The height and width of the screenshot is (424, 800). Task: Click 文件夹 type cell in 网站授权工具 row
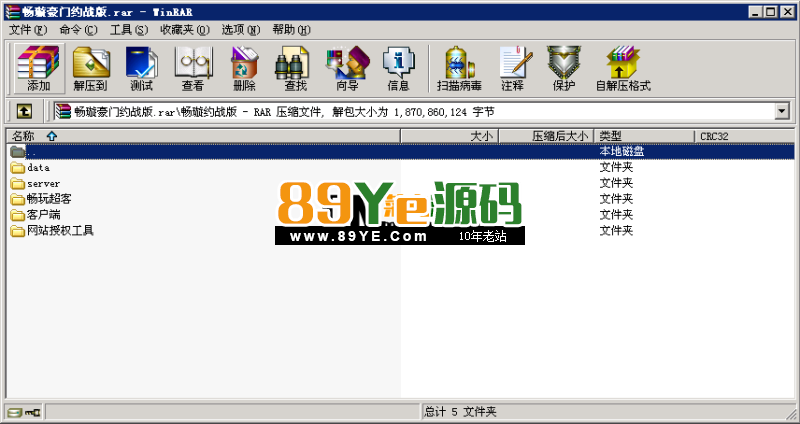tap(616, 231)
